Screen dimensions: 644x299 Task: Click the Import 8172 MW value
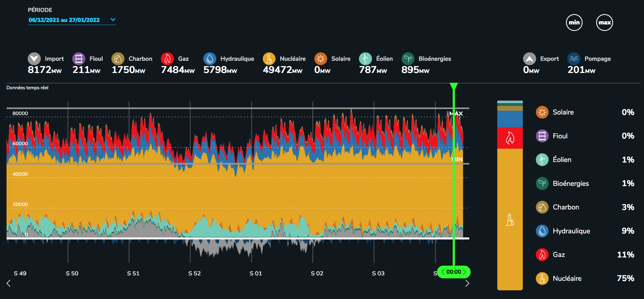[x=45, y=70]
